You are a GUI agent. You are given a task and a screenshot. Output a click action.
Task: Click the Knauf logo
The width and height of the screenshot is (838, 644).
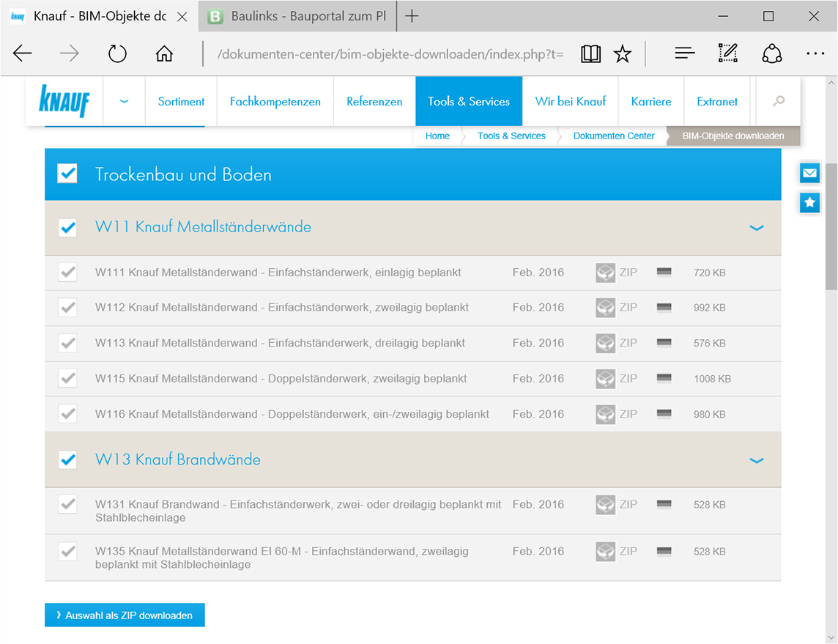pyautogui.click(x=64, y=101)
